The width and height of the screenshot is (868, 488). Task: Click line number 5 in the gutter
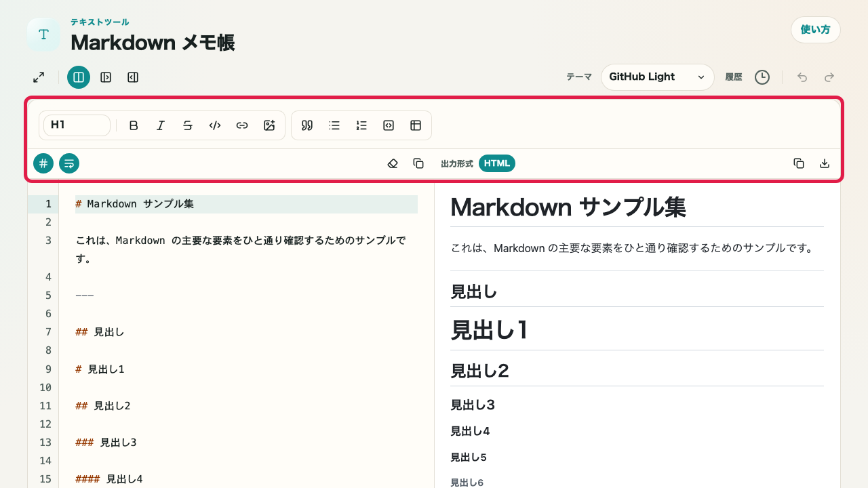pyautogui.click(x=47, y=296)
